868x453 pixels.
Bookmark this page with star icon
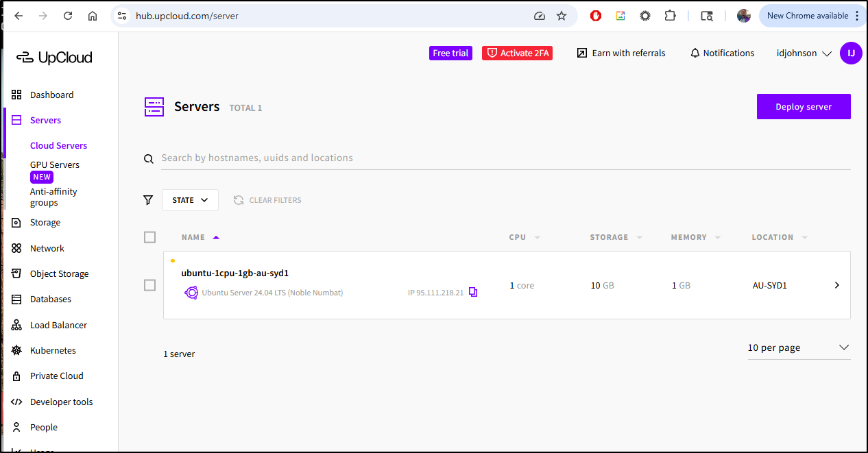[562, 16]
